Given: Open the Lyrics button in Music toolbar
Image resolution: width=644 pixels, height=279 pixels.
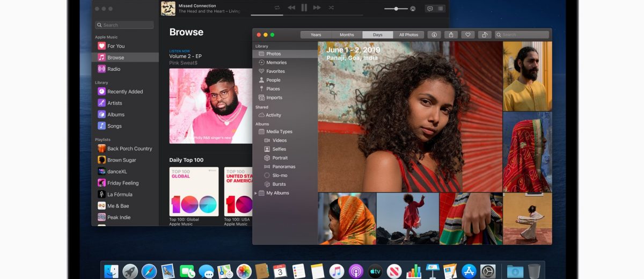Looking at the screenshot, I should pos(429,9).
